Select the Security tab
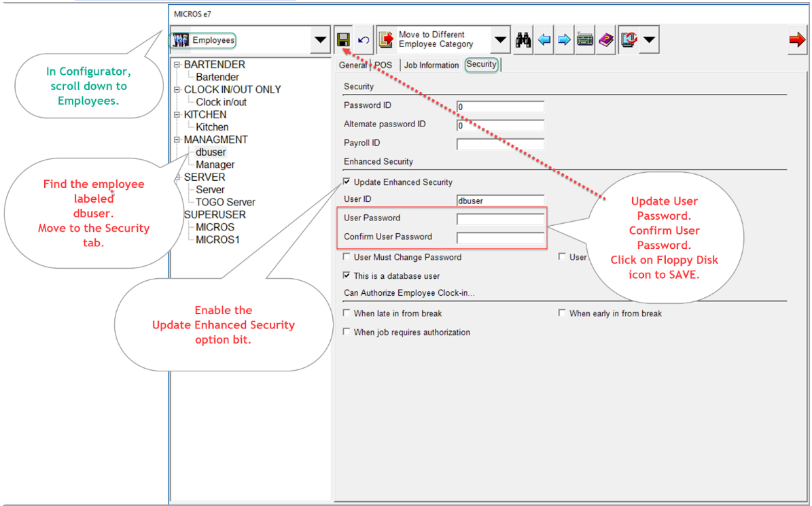The height and width of the screenshot is (506, 812). [x=481, y=65]
